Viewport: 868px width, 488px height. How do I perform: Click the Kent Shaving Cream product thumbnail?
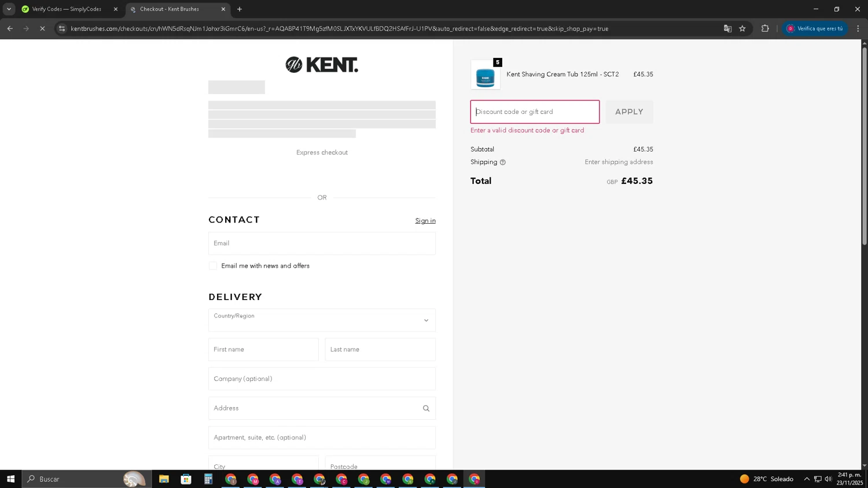pyautogui.click(x=485, y=75)
